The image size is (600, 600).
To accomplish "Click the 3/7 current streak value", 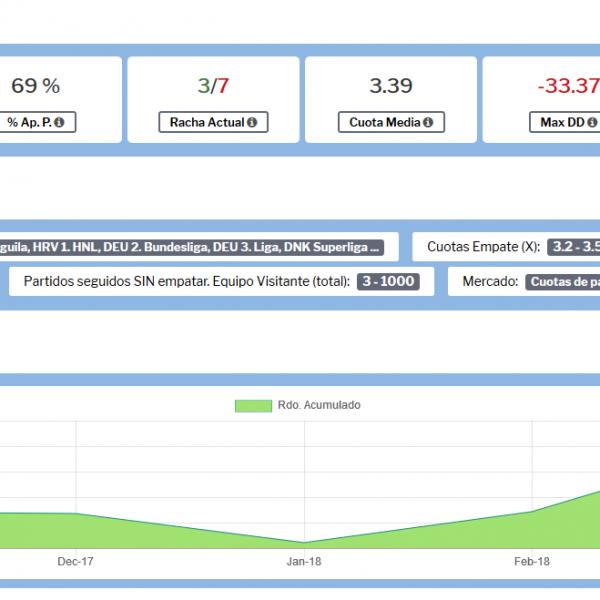I will point(214,86).
